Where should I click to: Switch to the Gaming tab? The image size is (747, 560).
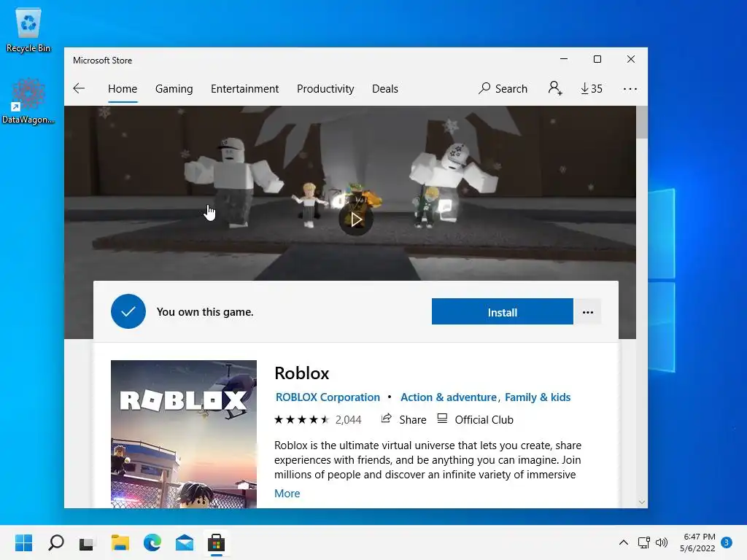tap(174, 88)
